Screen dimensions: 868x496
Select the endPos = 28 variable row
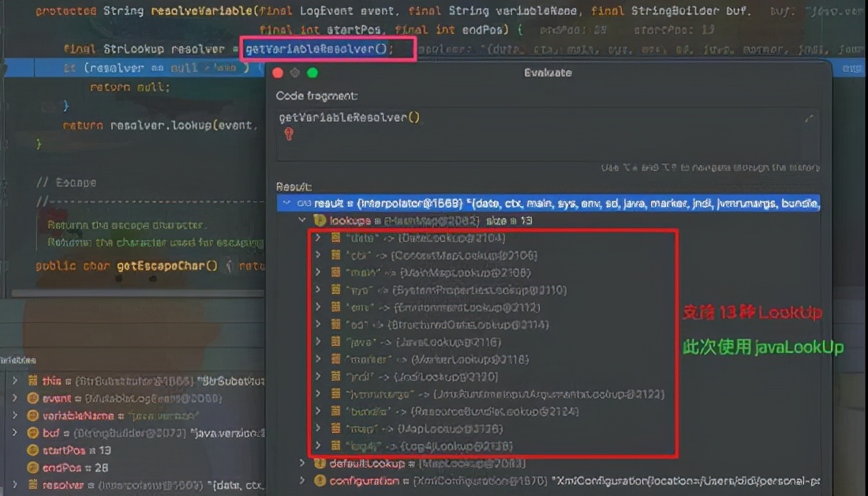pos(75,468)
